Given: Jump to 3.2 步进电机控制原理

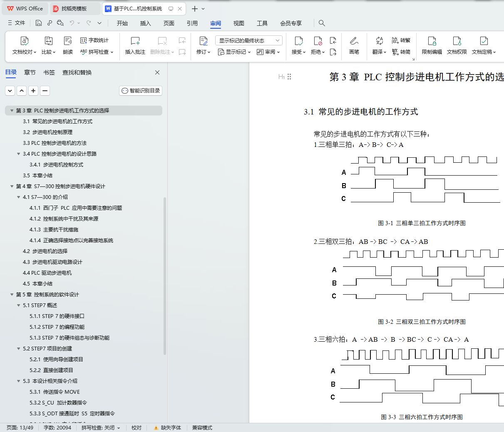Looking at the screenshot, I should click(x=47, y=132).
